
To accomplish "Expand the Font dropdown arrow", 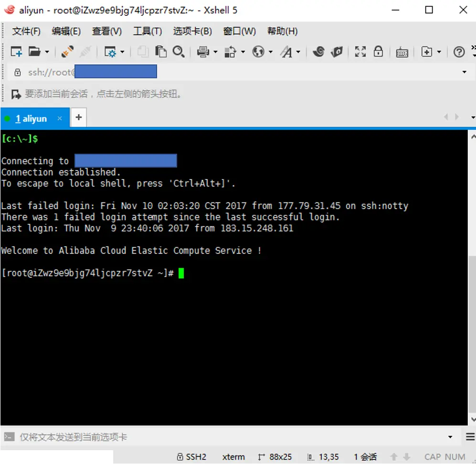I will pyautogui.click(x=298, y=52).
